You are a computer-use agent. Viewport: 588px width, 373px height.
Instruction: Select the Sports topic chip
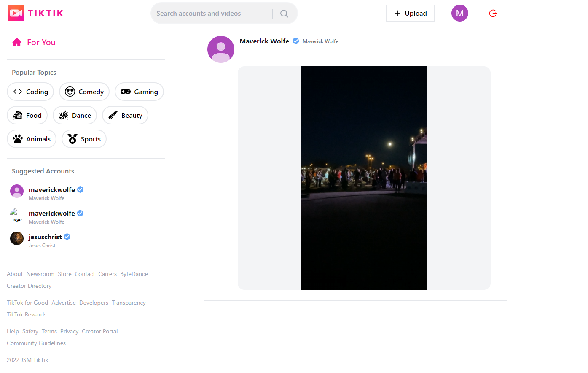(x=84, y=139)
